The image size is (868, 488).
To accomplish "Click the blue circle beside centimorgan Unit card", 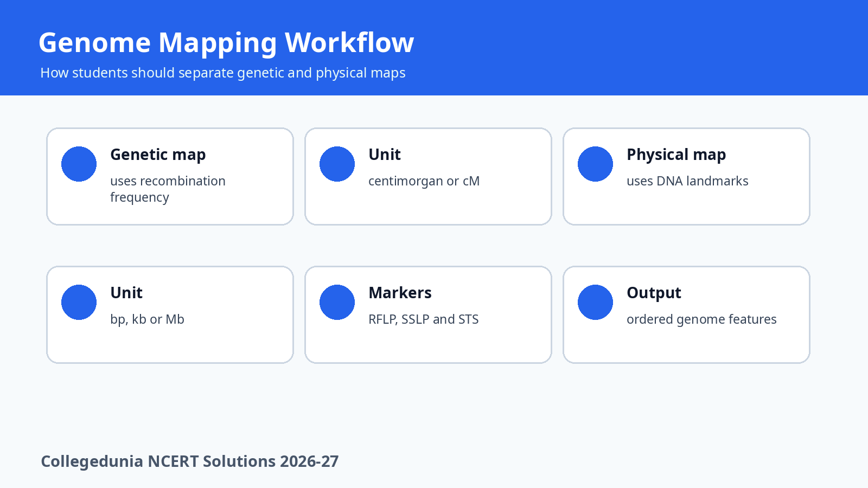I will [337, 164].
